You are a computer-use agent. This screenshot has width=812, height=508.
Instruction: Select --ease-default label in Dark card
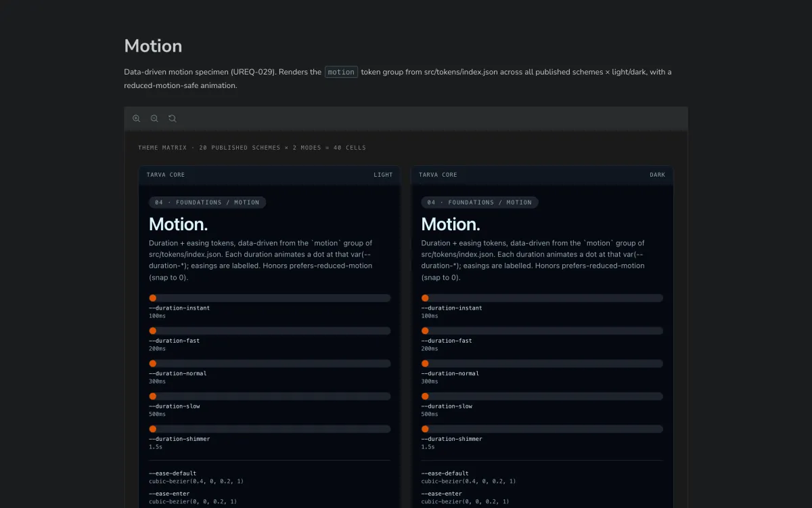[445, 473]
